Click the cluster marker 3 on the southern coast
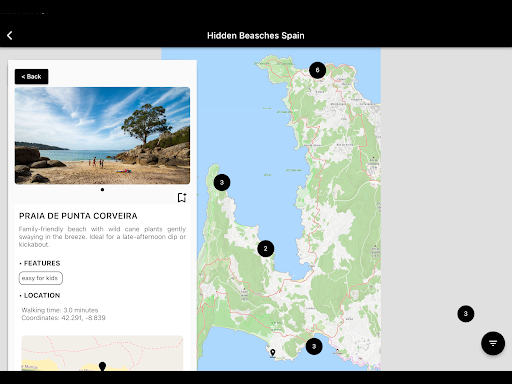 click(314, 346)
